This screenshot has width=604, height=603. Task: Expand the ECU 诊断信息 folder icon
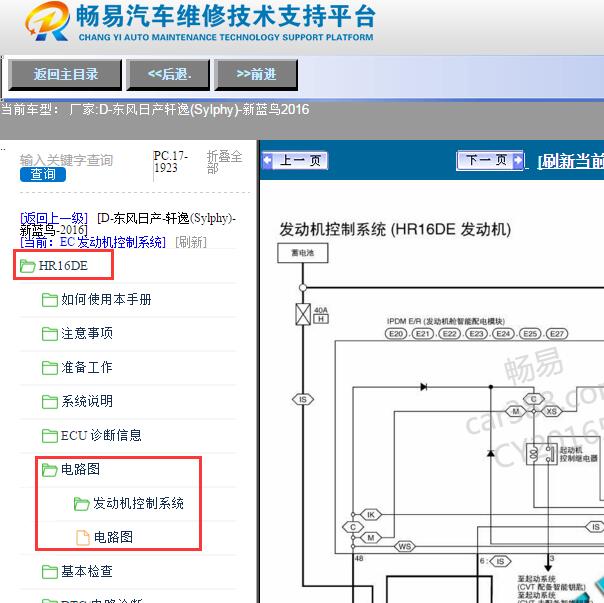[x=50, y=436]
